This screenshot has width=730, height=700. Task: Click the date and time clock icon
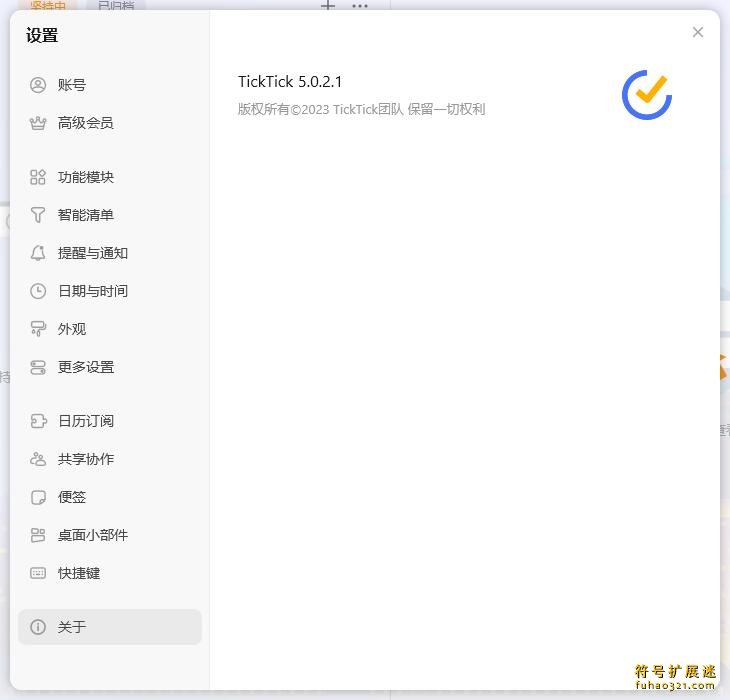[x=38, y=291]
